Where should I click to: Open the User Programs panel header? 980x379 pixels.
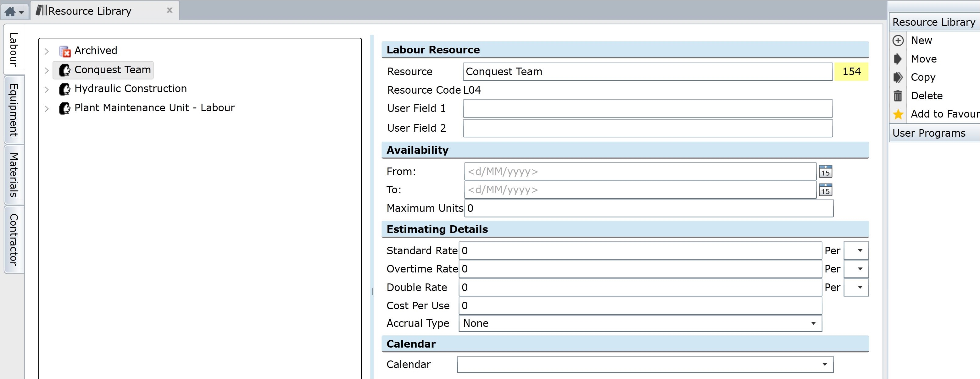(x=934, y=133)
